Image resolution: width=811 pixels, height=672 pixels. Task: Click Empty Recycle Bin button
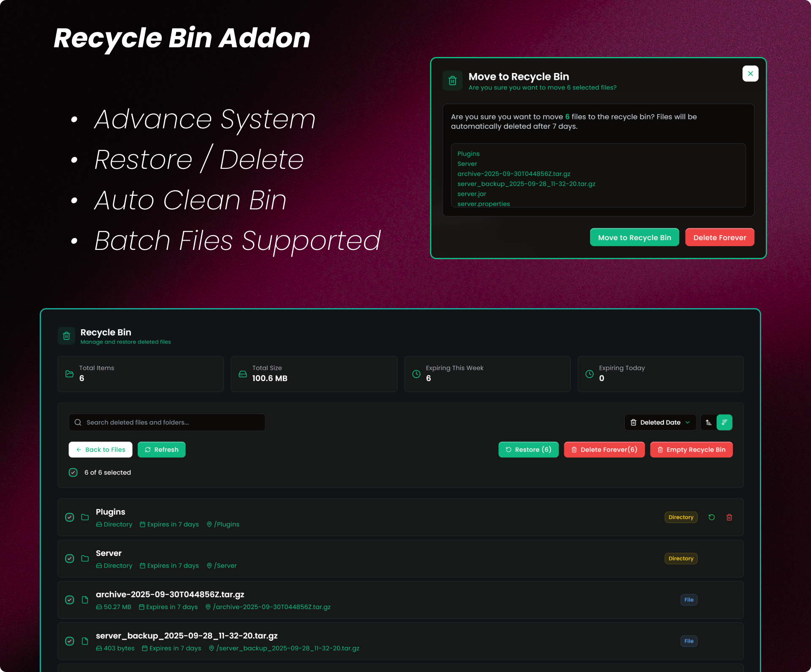(691, 450)
